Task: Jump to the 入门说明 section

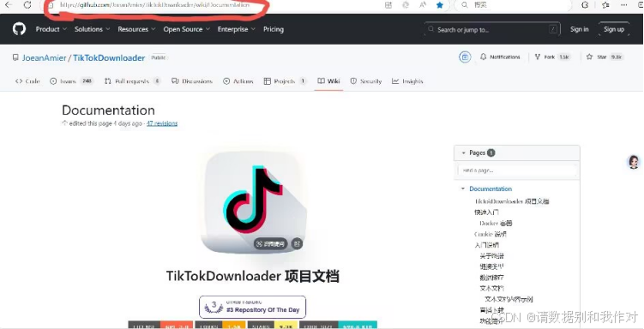Action: click(486, 245)
